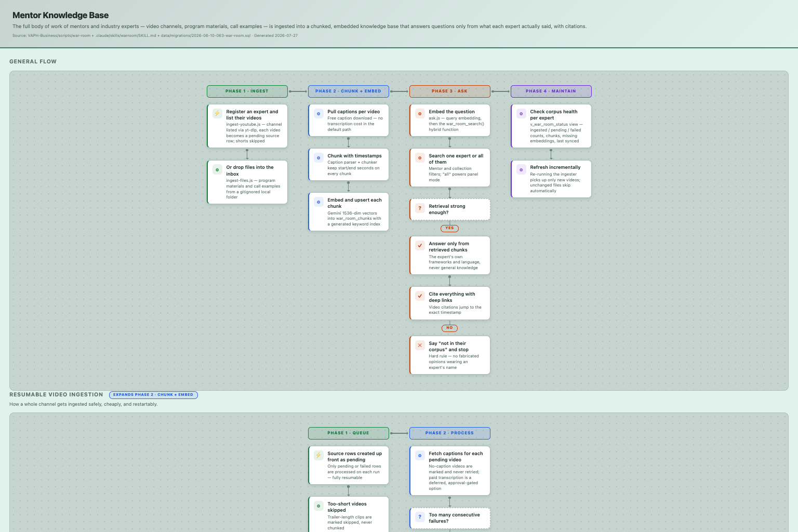Click the question mark icon on Too many consecutive failures
The image size is (798, 532).
[x=420, y=516]
